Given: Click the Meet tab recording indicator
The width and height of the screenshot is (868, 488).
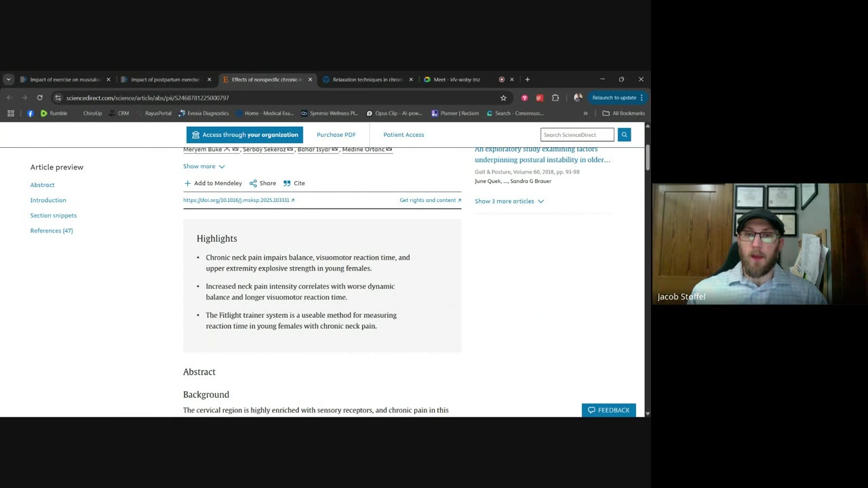Looking at the screenshot, I should [502, 79].
